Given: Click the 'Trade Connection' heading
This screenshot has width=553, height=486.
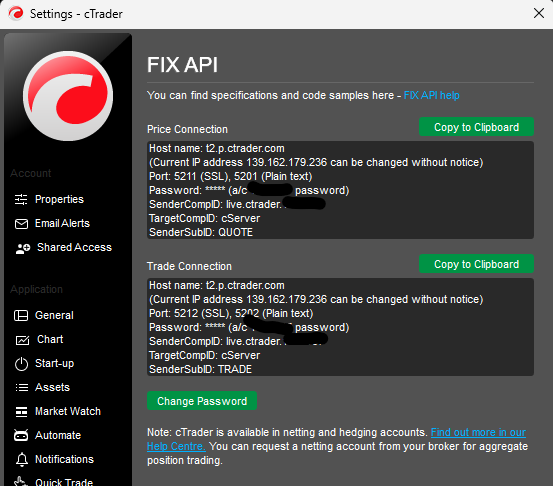Looking at the screenshot, I should pyautogui.click(x=189, y=266).
